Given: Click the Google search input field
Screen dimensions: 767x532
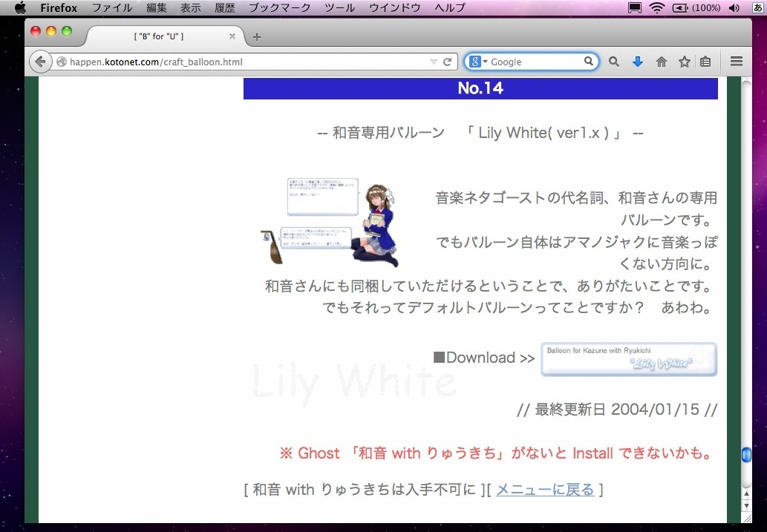Looking at the screenshot, I should 535,62.
